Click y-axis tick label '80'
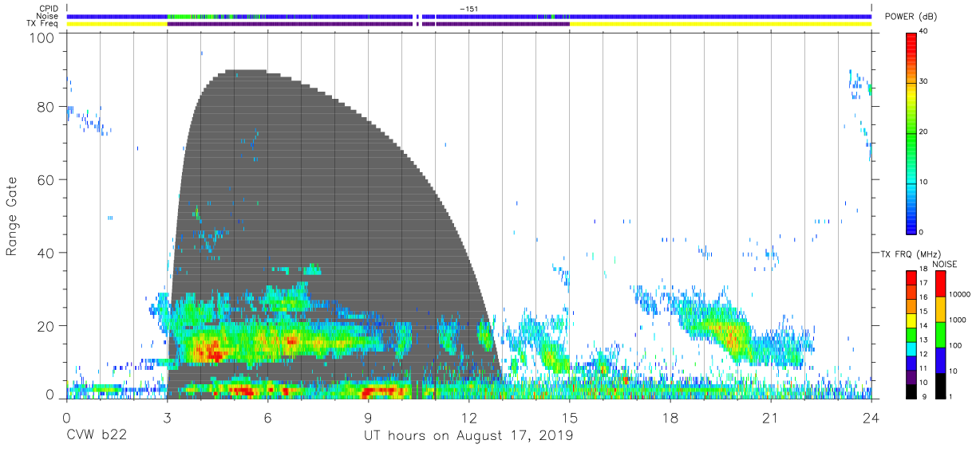 click(x=47, y=106)
